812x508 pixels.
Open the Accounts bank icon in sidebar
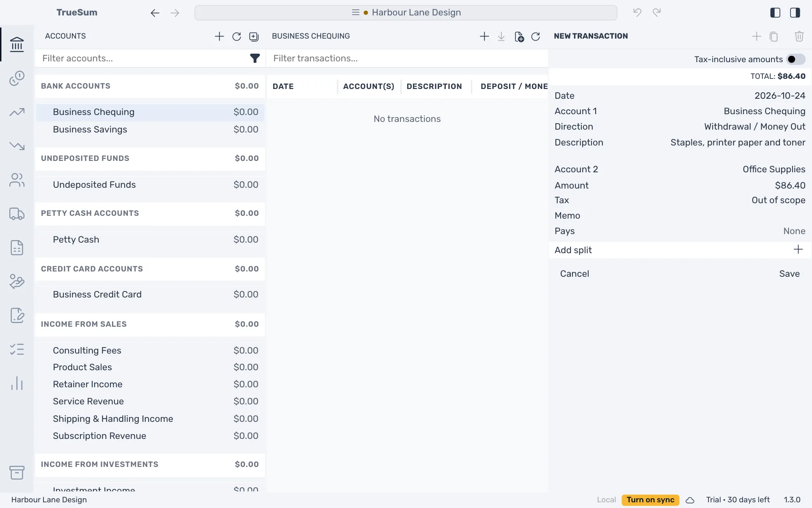17,44
